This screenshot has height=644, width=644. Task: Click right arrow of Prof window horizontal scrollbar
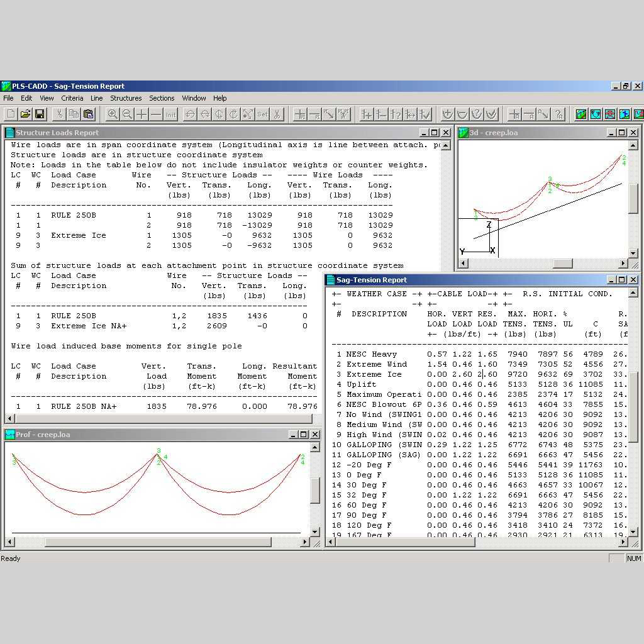point(306,541)
